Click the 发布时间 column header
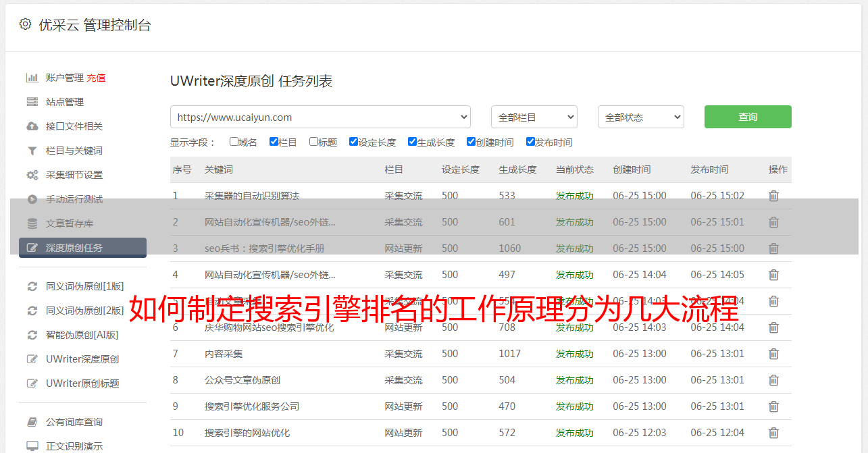Screen dimensions: 868x453 point(709,169)
